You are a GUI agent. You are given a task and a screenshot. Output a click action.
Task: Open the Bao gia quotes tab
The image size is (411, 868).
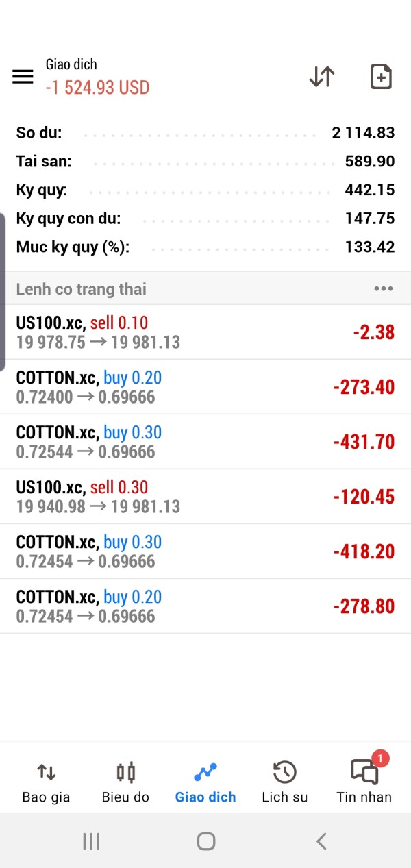46,783
